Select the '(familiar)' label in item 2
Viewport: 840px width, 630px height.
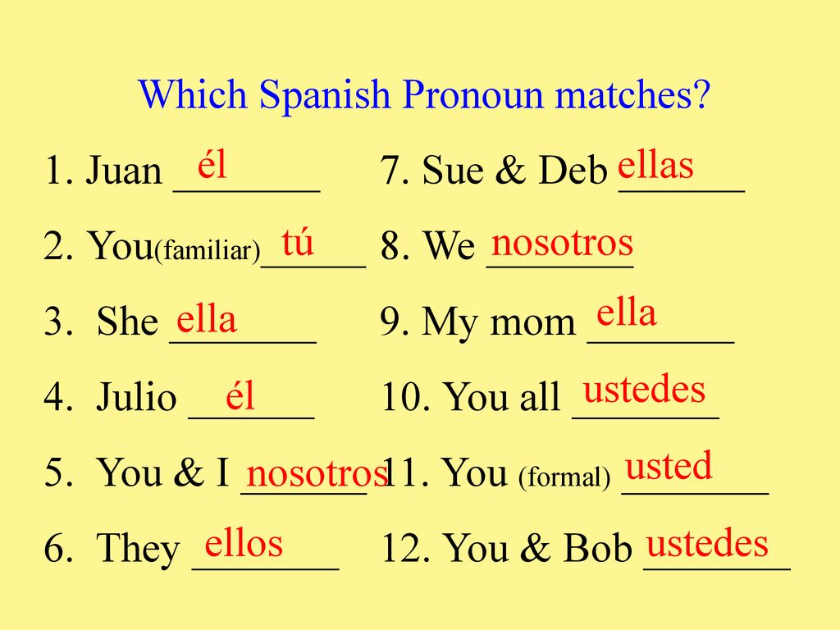208,250
